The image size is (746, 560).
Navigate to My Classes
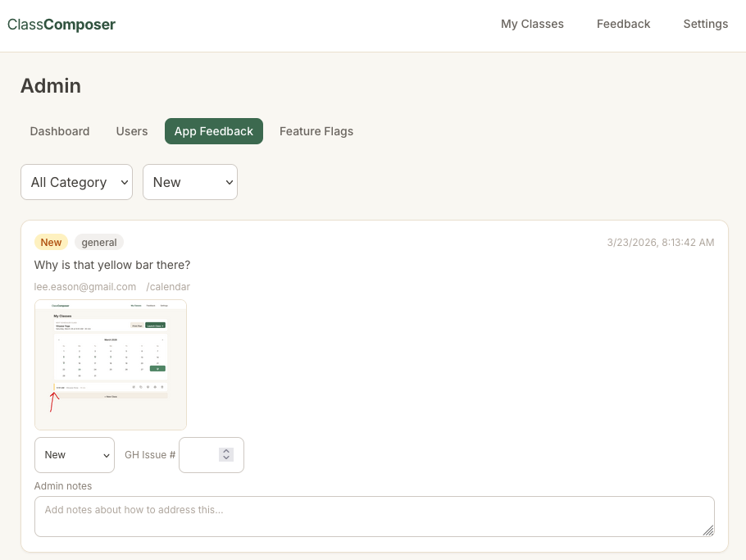tap(531, 24)
